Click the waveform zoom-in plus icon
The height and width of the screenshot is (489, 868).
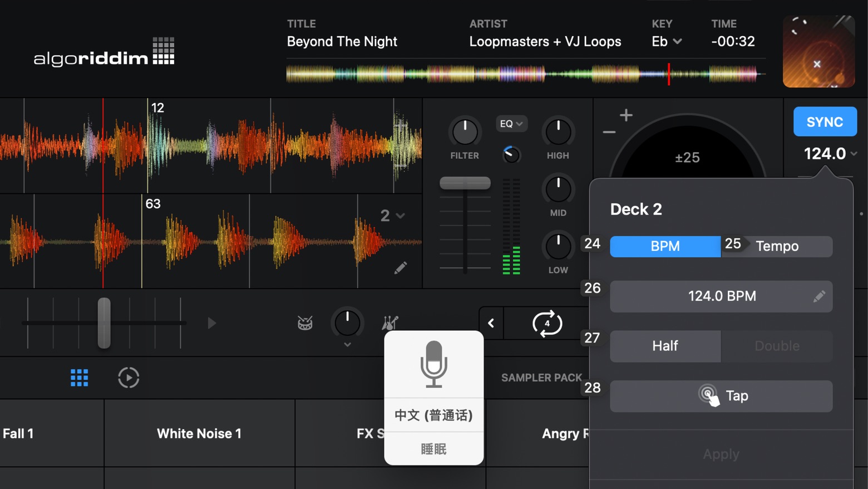401,126
